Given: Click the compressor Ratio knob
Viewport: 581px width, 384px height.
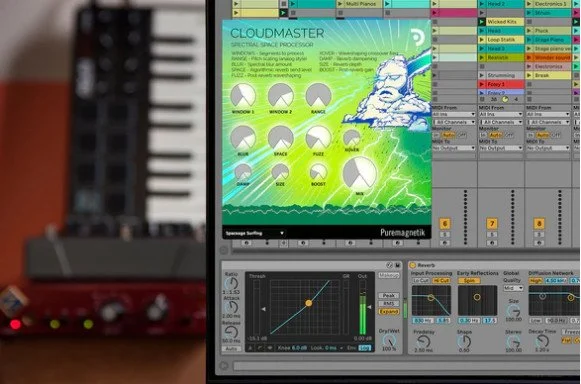Looking at the screenshot, I should 232,284.
